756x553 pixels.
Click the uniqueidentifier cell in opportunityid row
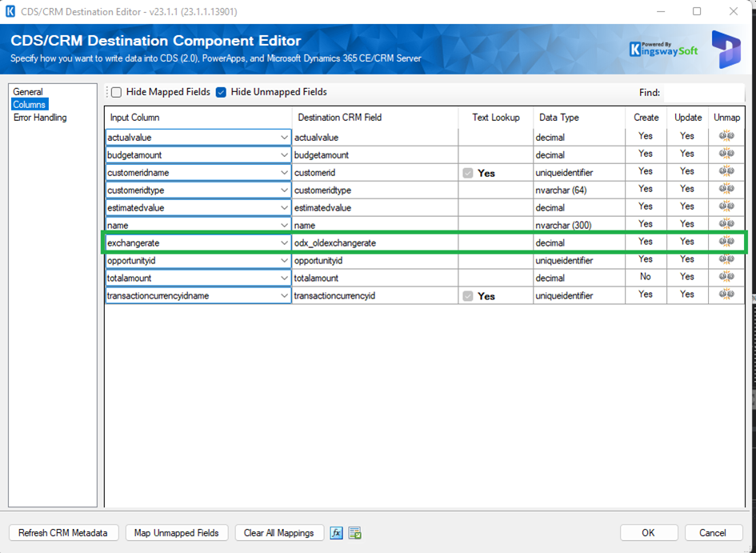coord(579,260)
